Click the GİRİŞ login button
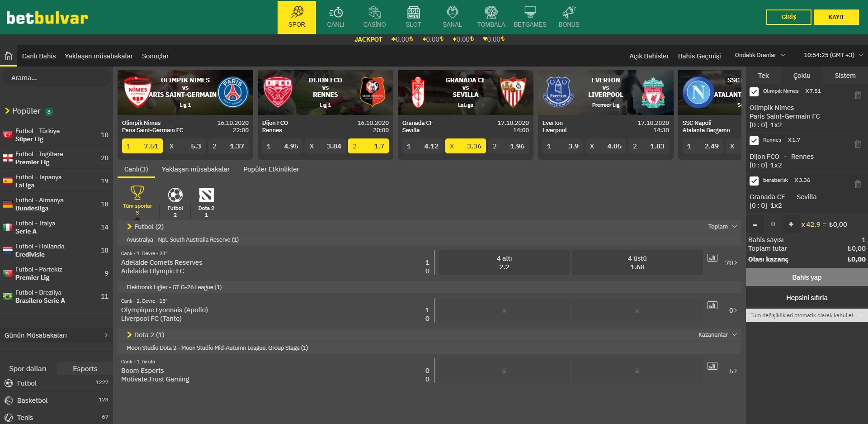 pos(788,17)
